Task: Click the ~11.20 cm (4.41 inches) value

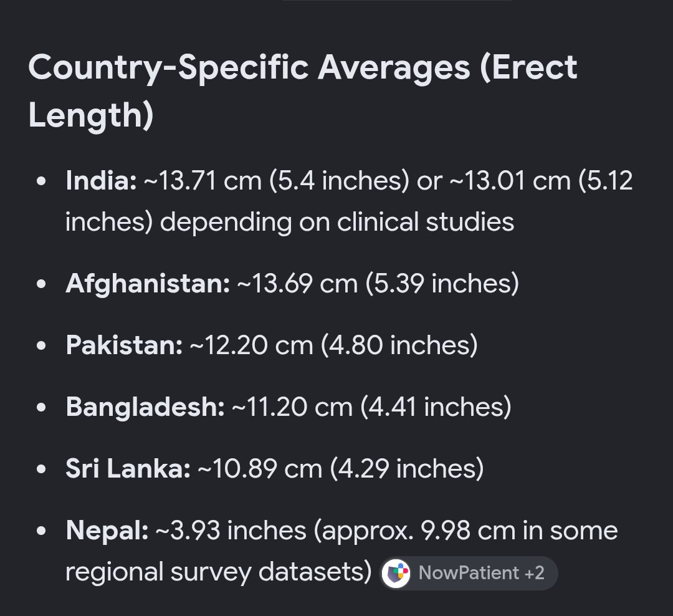Action: [x=371, y=407]
